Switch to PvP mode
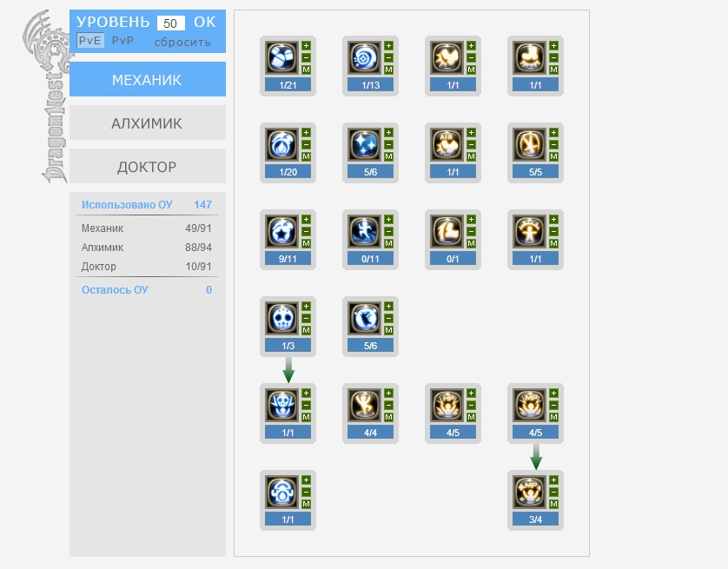This screenshot has width=728, height=569. [x=123, y=41]
